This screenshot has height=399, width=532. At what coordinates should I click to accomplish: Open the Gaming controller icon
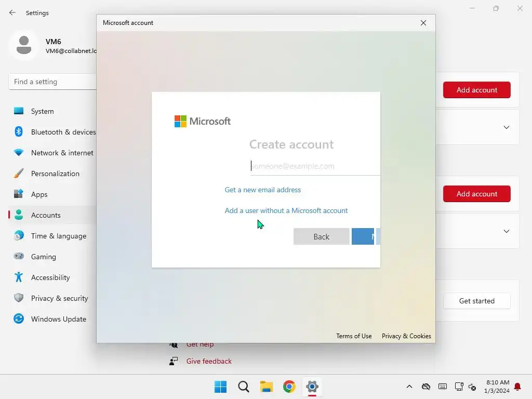click(x=19, y=256)
